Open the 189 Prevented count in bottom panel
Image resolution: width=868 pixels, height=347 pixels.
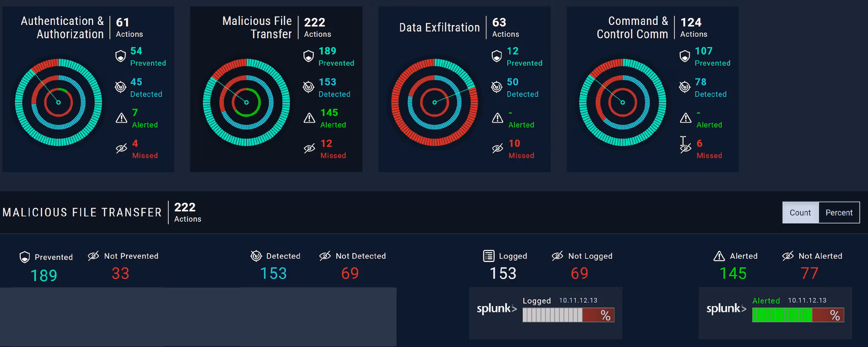click(44, 275)
